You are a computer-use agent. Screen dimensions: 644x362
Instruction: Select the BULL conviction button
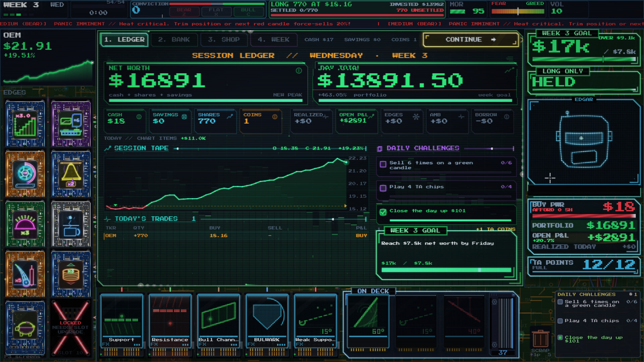point(248,11)
